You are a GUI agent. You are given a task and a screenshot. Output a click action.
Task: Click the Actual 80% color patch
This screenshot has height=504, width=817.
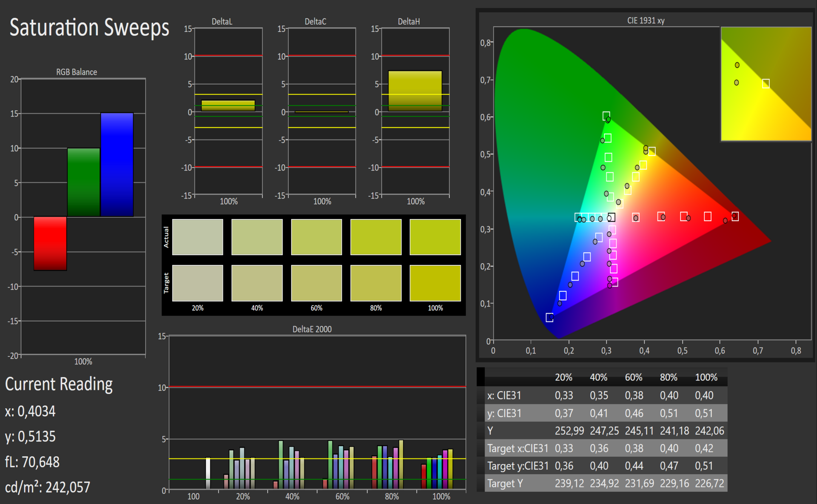[x=376, y=237]
